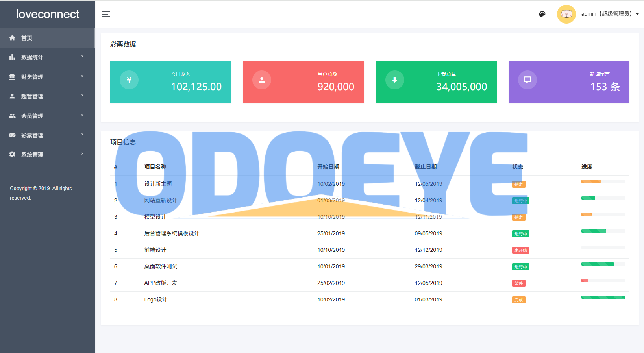This screenshot has height=353, width=644.
Task: Click the progress bar for Logo设计
Action: [603, 297]
